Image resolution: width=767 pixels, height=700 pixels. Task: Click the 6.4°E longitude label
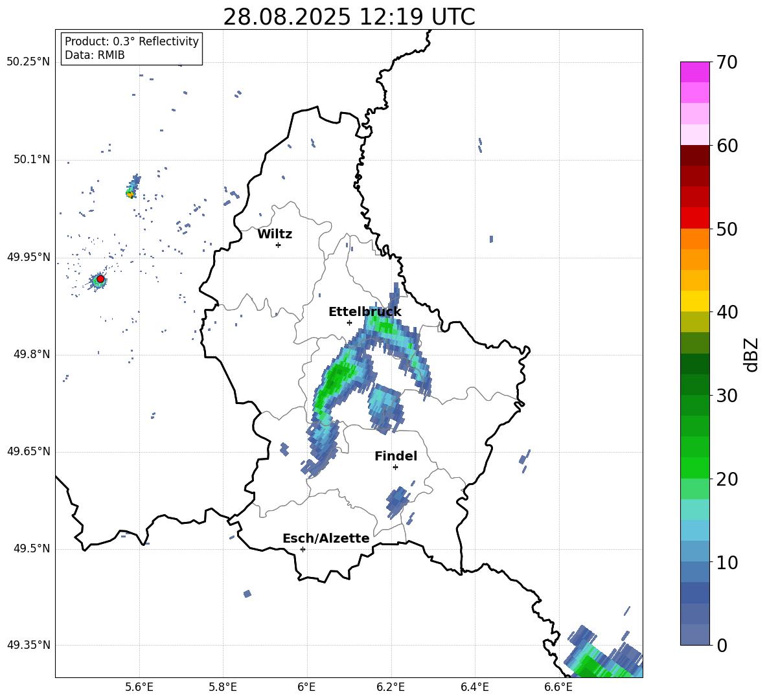point(474,687)
